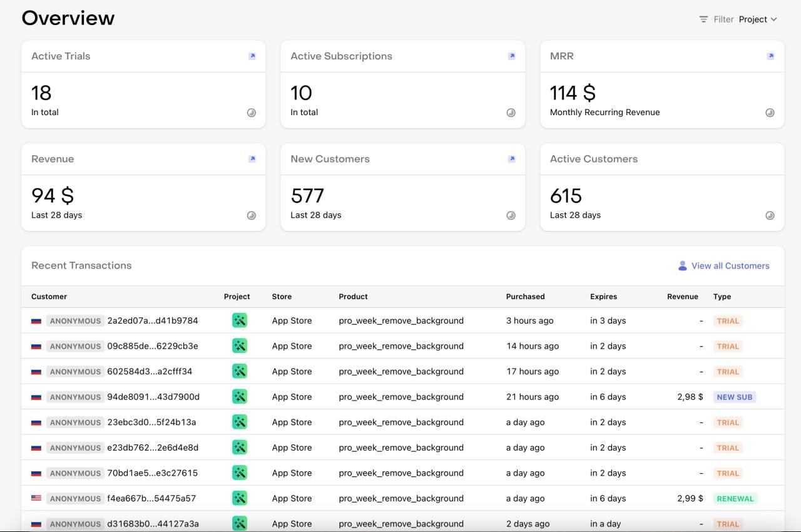
Task: Click the pie chart icon on Active Customers card
Action: (770, 215)
